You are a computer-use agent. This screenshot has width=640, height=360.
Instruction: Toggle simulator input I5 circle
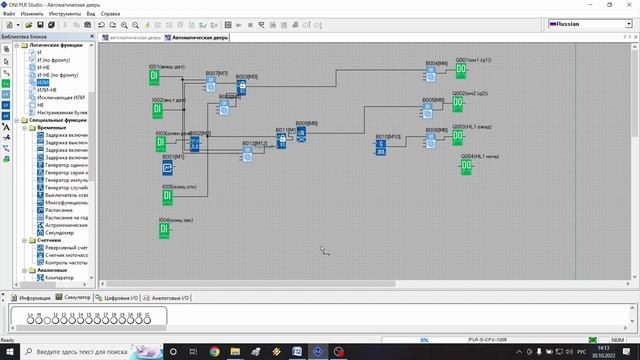point(89,320)
